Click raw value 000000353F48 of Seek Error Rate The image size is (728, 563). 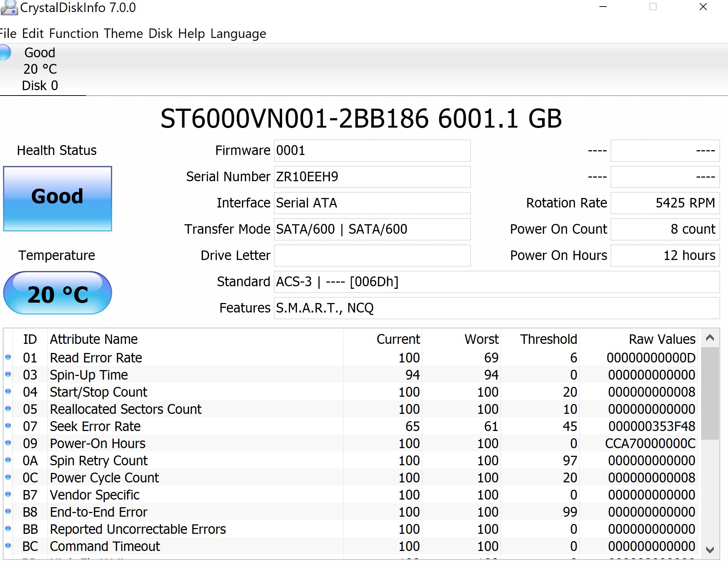(x=651, y=426)
